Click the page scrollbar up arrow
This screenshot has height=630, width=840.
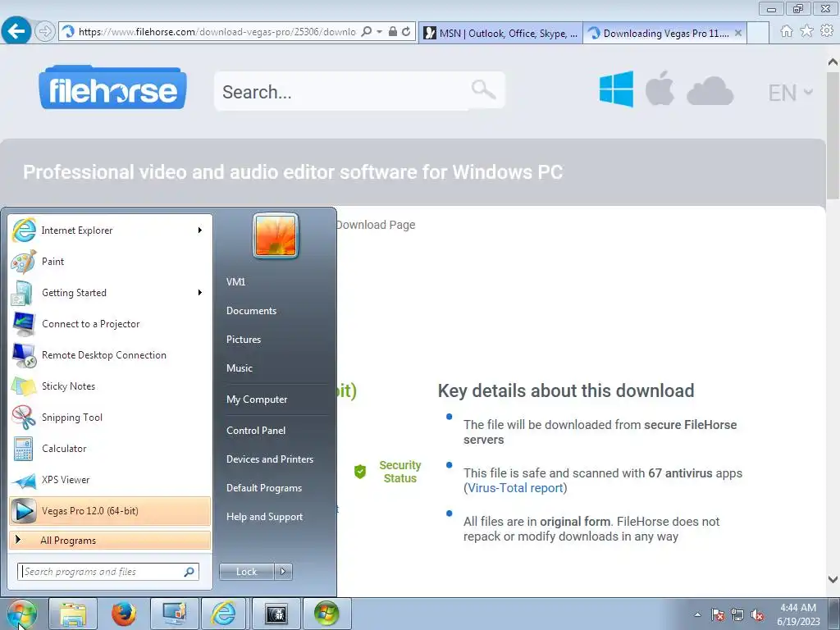pos(833,62)
